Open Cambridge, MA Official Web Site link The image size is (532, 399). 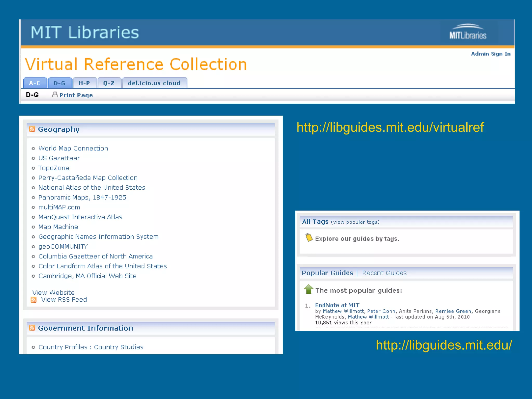coord(87,276)
